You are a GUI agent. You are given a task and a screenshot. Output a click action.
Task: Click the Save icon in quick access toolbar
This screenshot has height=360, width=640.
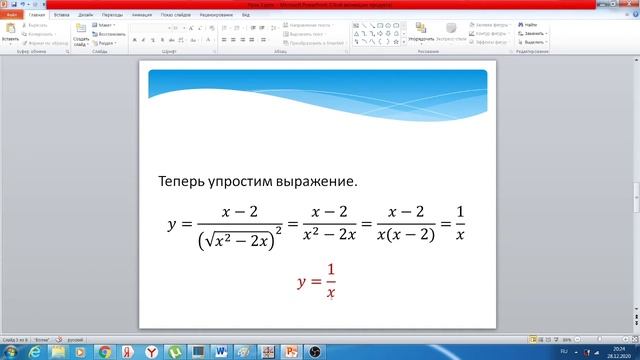13,4
